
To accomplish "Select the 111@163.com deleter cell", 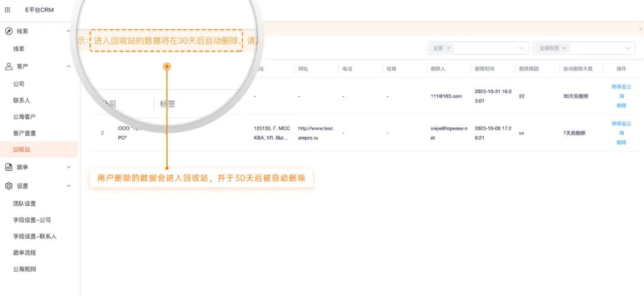I will (x=446, y=96).
